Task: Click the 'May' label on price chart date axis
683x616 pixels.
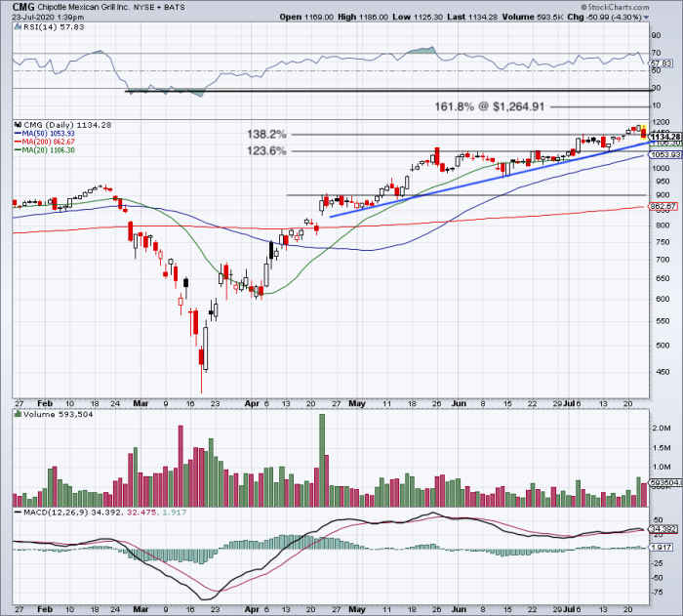Action: [357, 403]
